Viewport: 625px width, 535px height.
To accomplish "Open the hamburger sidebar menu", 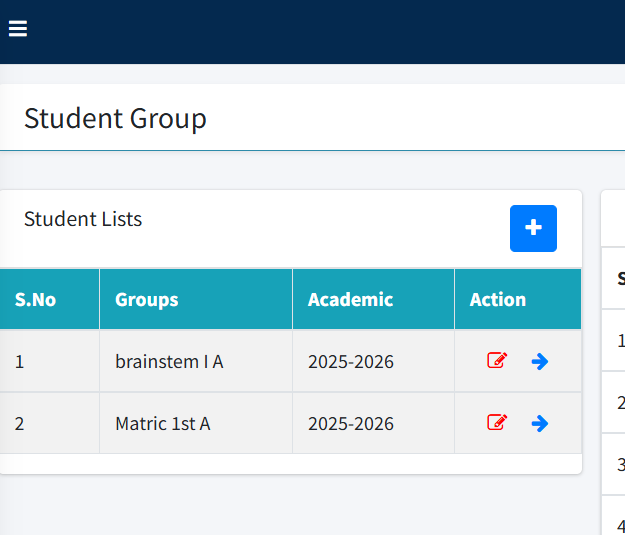I will (x=18, y=29).
